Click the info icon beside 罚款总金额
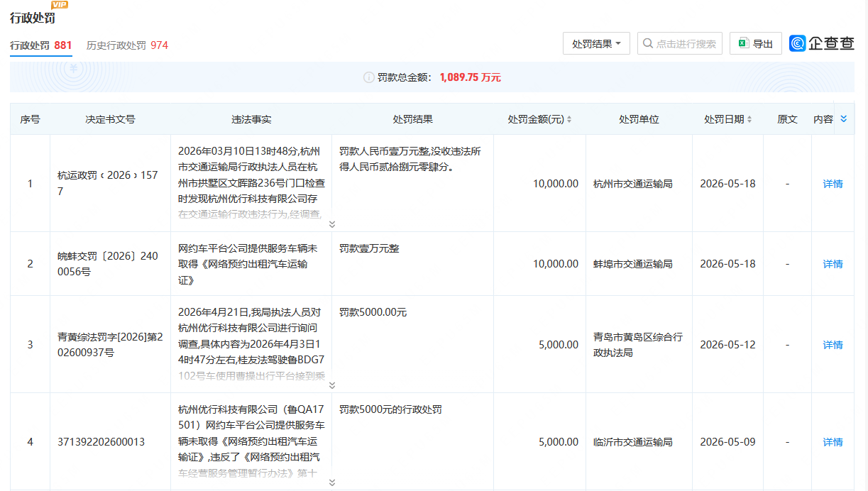The width and height of the screenshot is (868, 491). (368, 77)
